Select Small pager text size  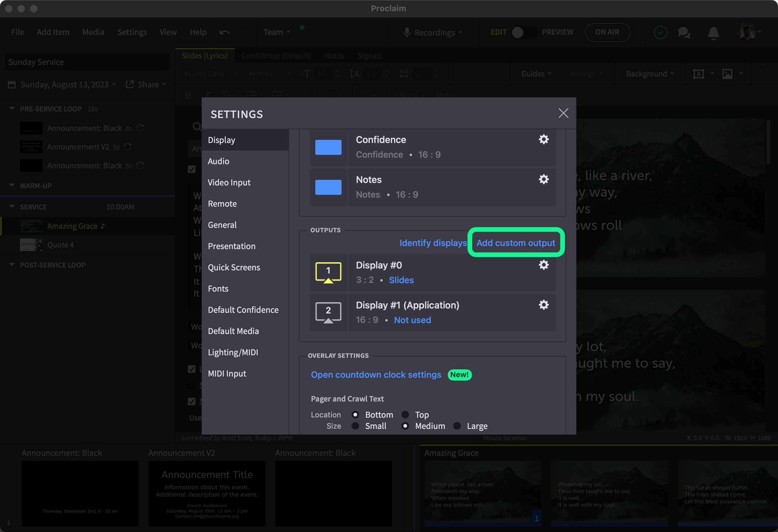pyautogui.click(x=356, y=426)
